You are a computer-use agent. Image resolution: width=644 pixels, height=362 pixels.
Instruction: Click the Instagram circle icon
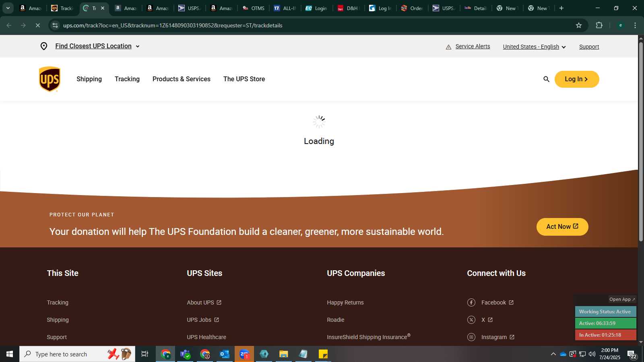471,337
